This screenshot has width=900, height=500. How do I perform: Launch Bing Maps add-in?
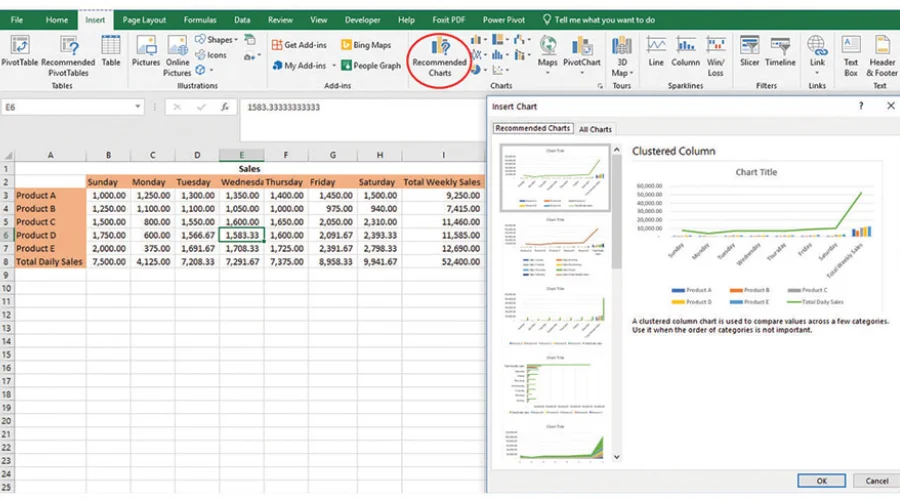click(x=366, y=45)
